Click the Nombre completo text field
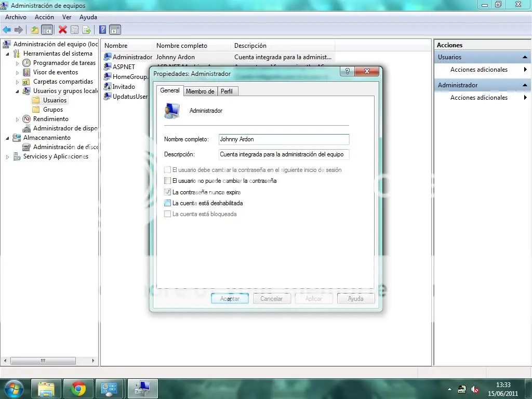This screenshot has height=399, width=532. tap(284, 139)
